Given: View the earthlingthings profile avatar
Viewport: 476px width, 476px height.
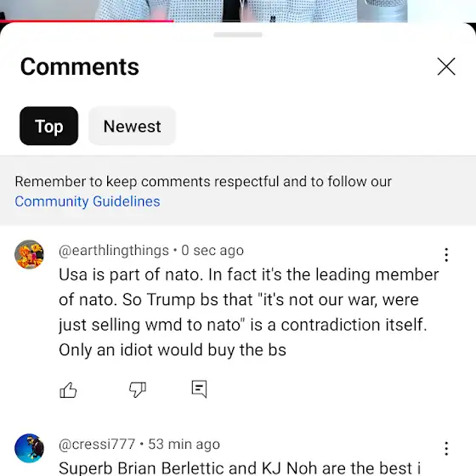Looking at the screenshot, I should click(29, 254).
